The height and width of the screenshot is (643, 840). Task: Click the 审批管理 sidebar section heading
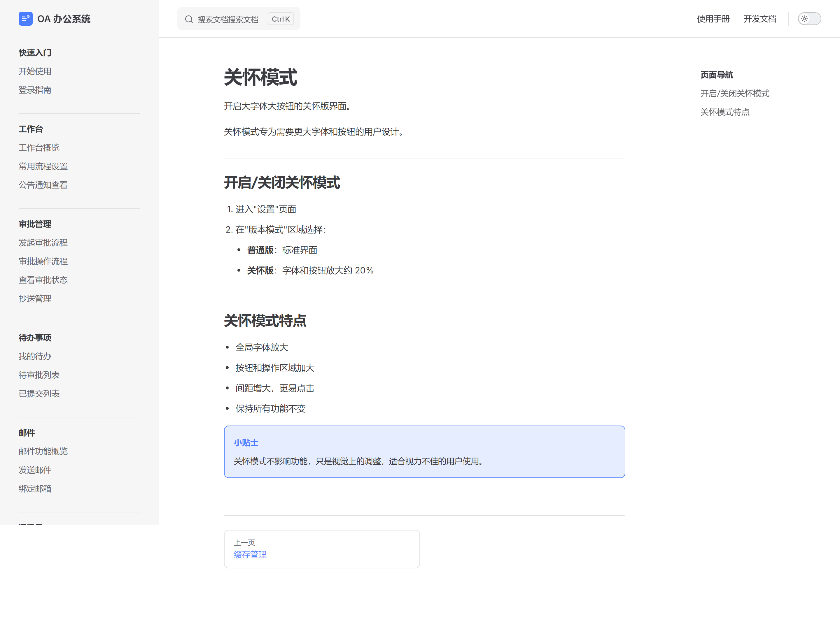[x=35, y=224]
